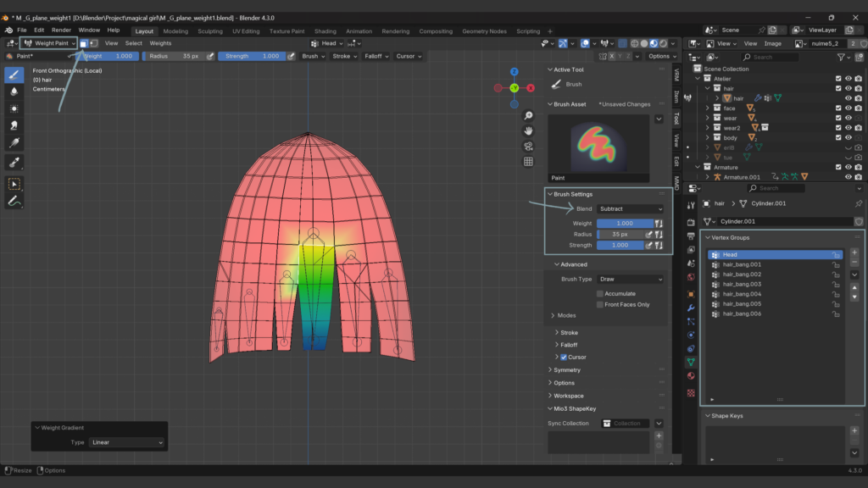Open the Blend mode dropdown showing Subtract
Image resolution: width=868 pixels, height=488 pixels.
tap(631, 208)
